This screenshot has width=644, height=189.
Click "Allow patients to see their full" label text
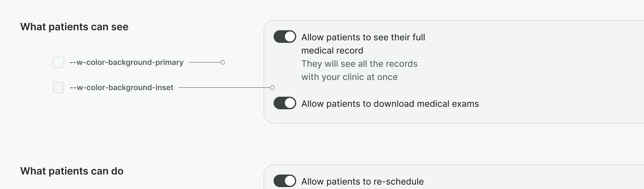363,37
